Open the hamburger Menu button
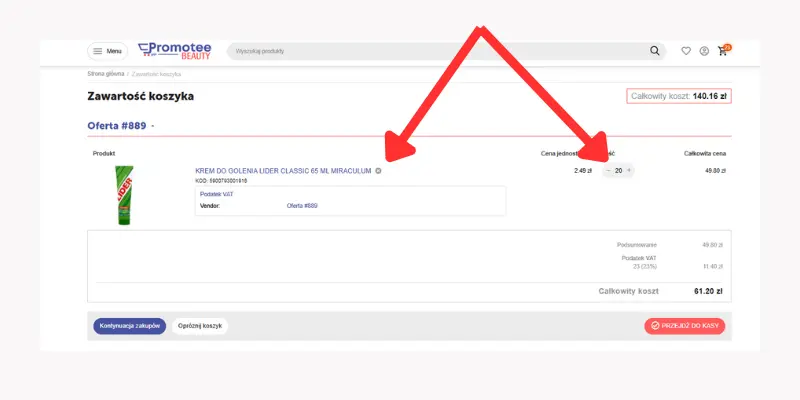The height and width of the screenshot is (400, 800). click(x=107, y=51)
